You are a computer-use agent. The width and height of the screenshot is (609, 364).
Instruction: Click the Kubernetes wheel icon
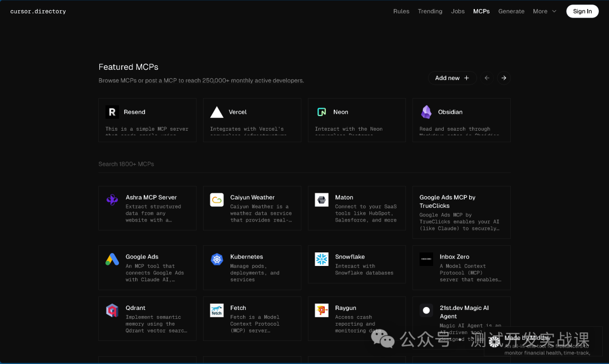pos(217,259)
